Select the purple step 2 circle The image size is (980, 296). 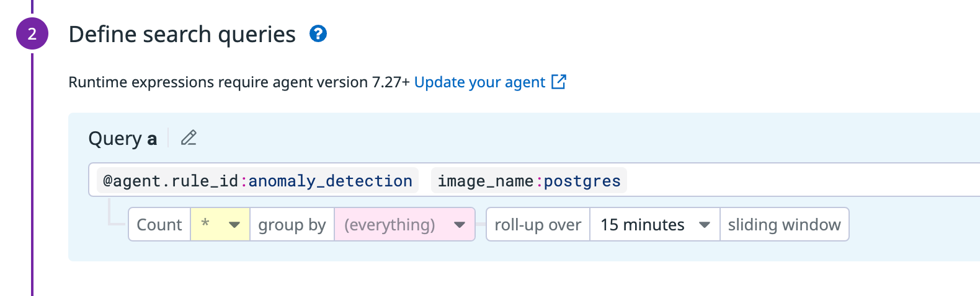[32, 33]
